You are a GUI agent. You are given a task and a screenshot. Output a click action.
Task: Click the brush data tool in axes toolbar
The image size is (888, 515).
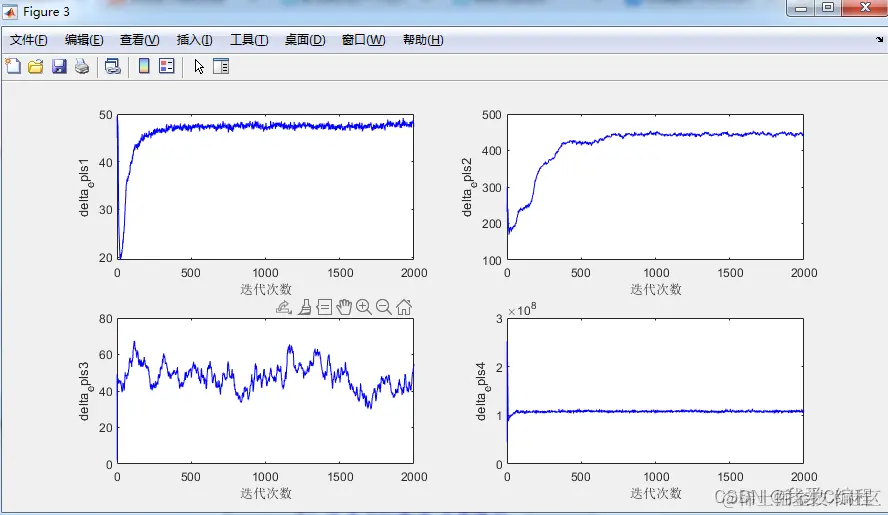tap(305, 307)
